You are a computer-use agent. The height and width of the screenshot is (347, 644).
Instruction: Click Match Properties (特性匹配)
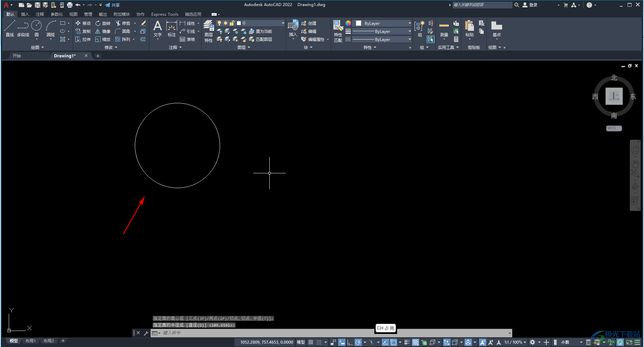(x=338, y=31)
